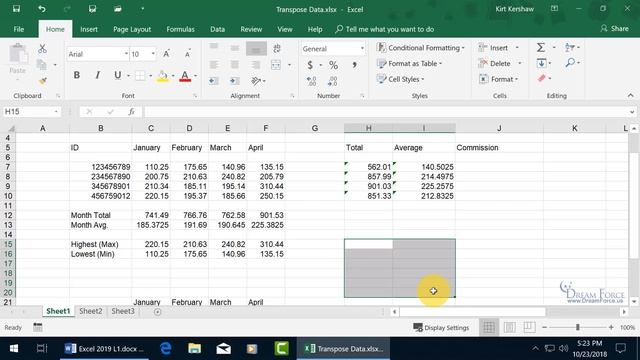Click the Windows Start button
Screen dimensions: 640x360
(13, 349)
